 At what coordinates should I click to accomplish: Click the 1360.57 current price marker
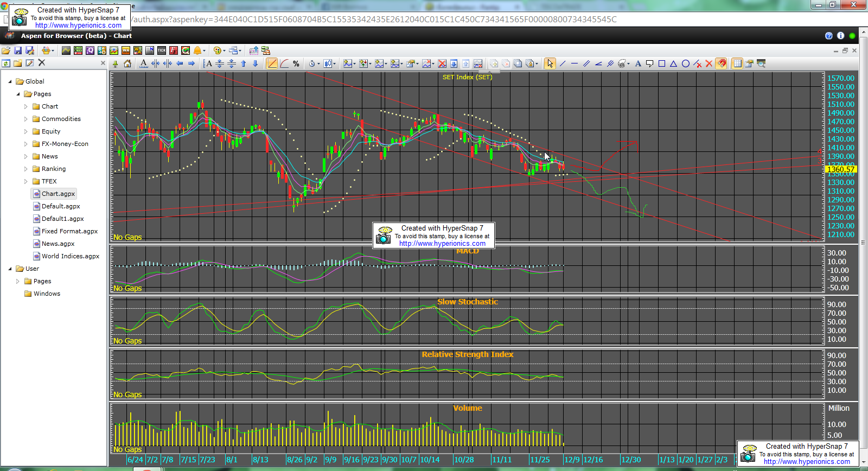point(840,169)
